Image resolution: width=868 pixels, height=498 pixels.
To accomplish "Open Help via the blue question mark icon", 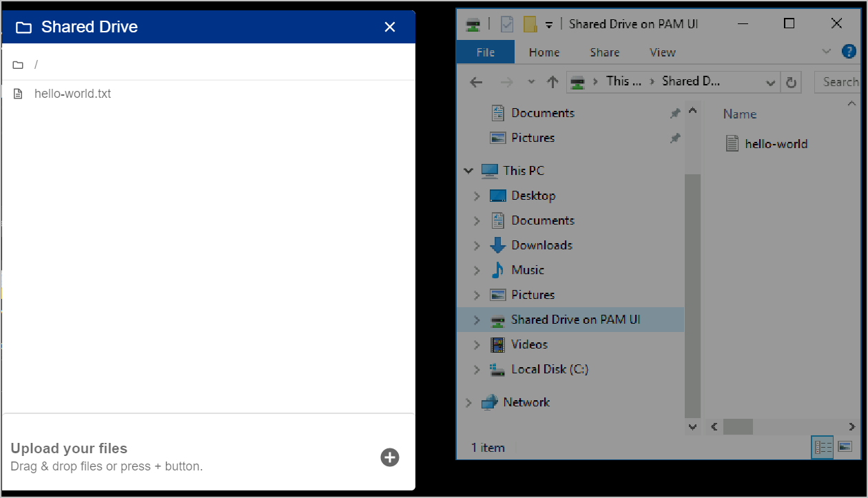I will click(x=849, y=52).
